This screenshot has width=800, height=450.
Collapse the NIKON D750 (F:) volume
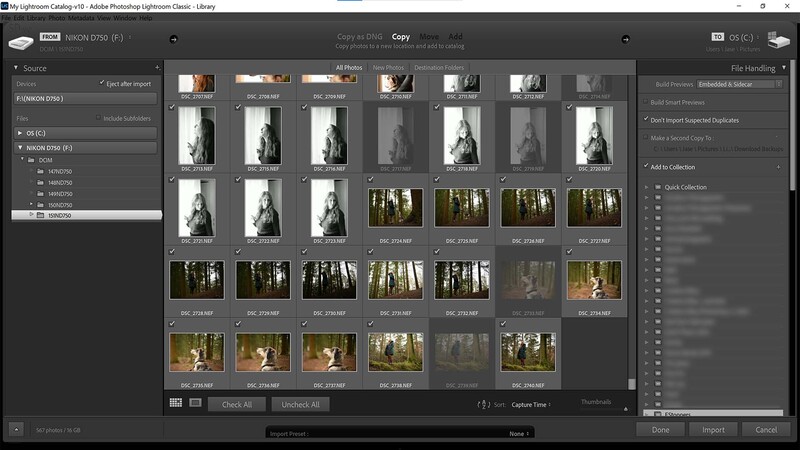(x=20, y=148)
